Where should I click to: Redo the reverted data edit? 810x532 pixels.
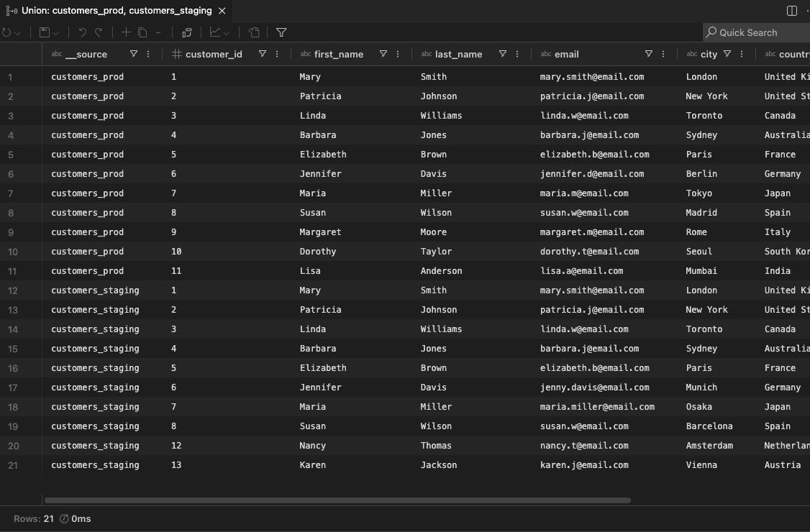98,32
